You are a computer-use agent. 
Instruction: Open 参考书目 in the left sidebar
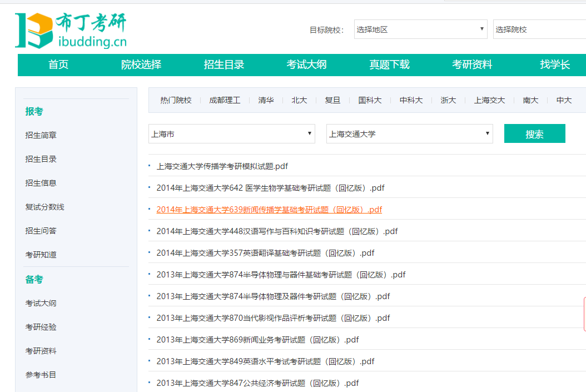coord(41,375)
